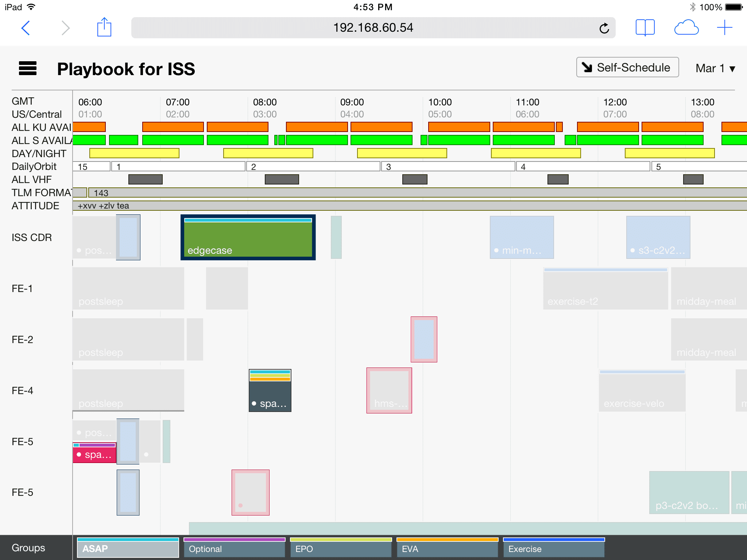Image resolution: width=747 pixels, height=560 pixels.
Task: Tap the Safari back arrow
Action: [x=26, y=28]
